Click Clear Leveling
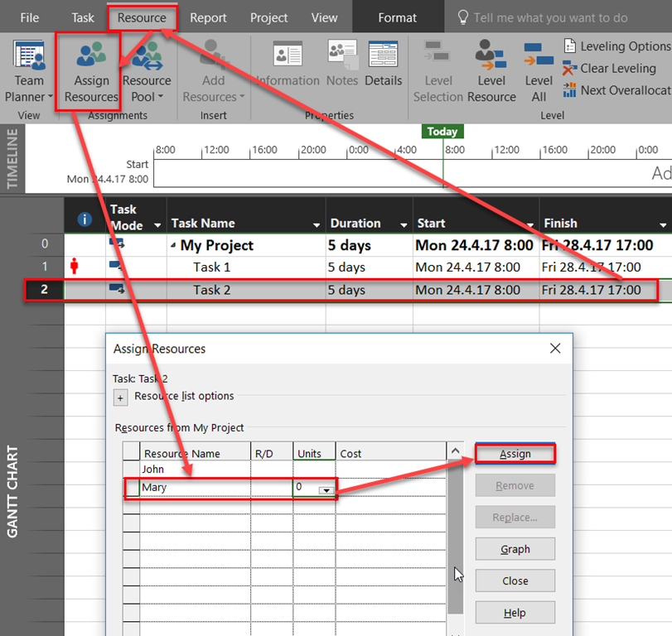Image resolution: width=672 pixels, height=636 pixels. (617, 69)
